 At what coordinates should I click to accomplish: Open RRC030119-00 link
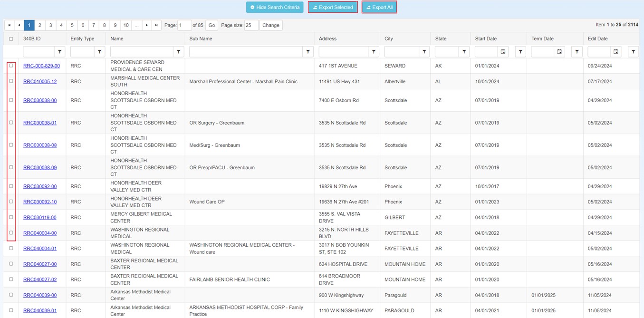[40, 217]
